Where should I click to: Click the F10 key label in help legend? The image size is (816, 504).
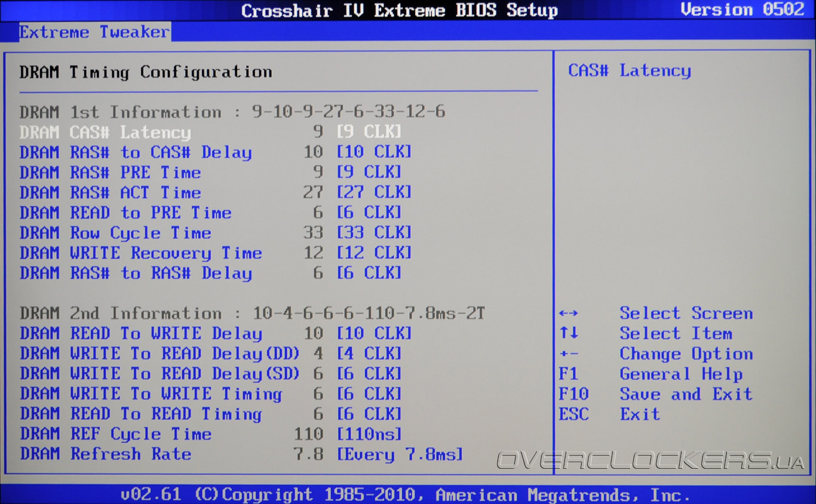(573, 394)
